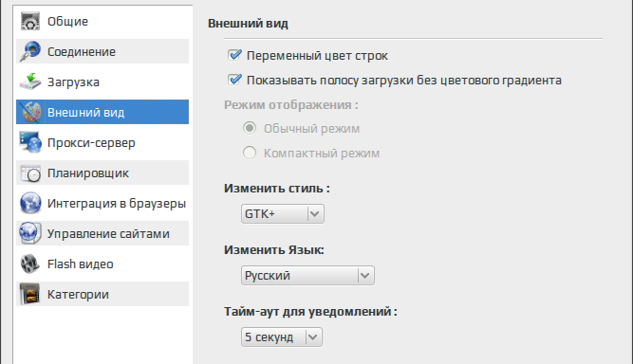Click the Внешний вид palette icon
Screen dimensions: 633x364
(x=31, y=112)
